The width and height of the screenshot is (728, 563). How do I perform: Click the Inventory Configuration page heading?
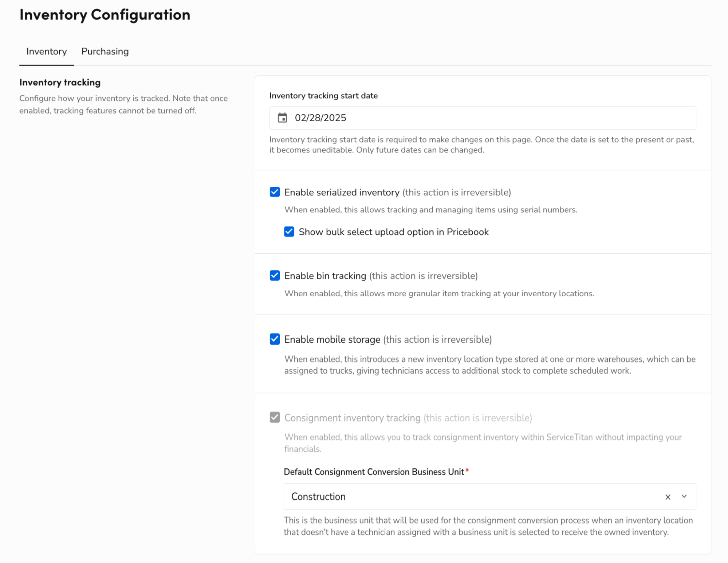pyautogui.click(x=105, y=15)
